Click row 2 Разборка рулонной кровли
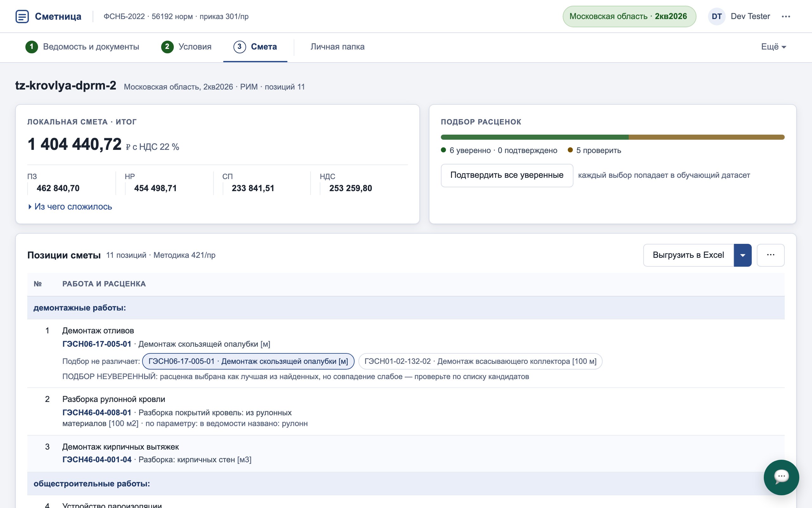This screenshot has height=508, width=812. click(x=406, y=411)
